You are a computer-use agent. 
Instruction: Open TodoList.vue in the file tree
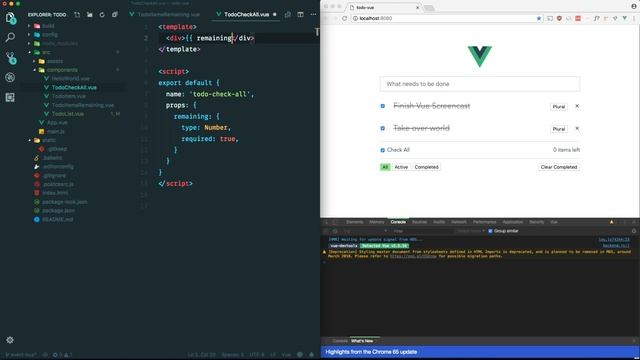pos(68,114)
